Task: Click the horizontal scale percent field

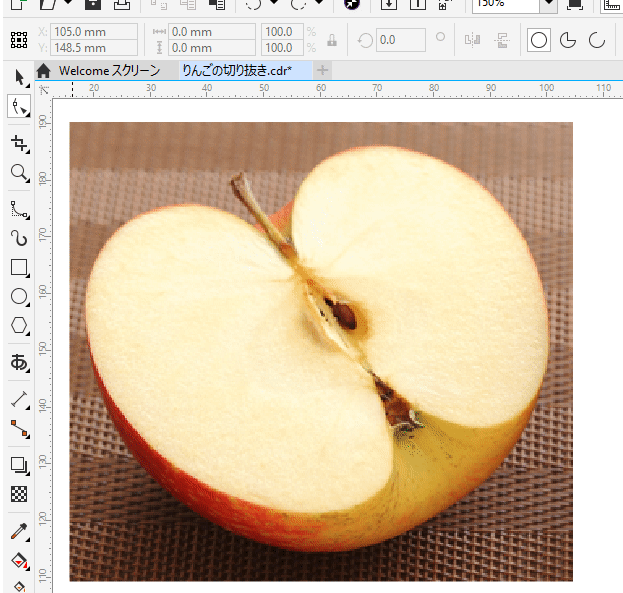Action: 282,32
